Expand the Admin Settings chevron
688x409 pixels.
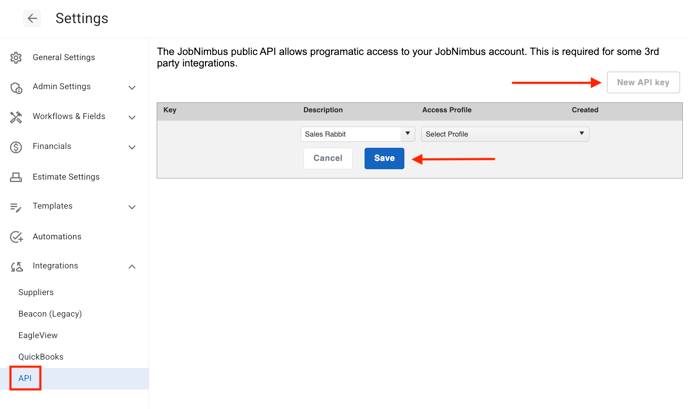tap(132, 88)
